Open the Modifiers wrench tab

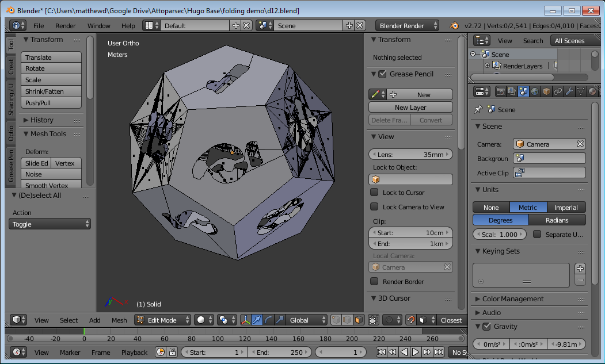pyautogui.click(x=568, y=91)
